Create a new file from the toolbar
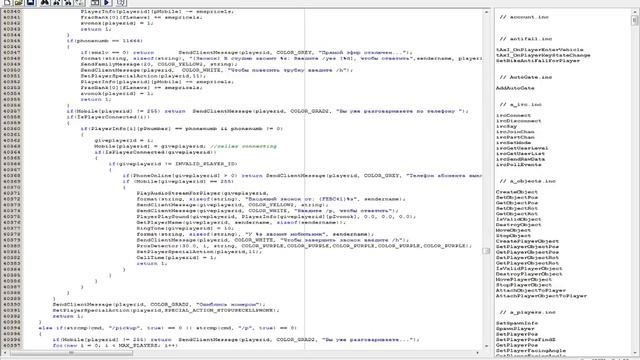 7,2
